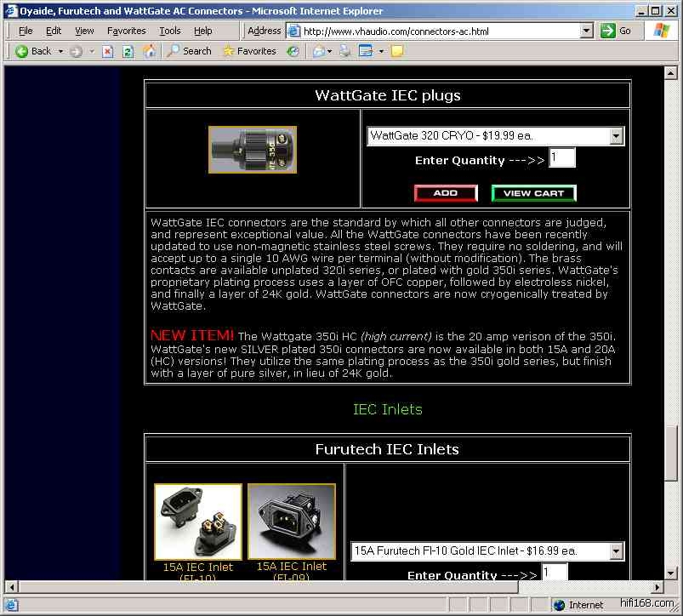Click the Mail toolbar icon
The height and width of the screenshot is (616, 683).
click(x=320, y=51)
